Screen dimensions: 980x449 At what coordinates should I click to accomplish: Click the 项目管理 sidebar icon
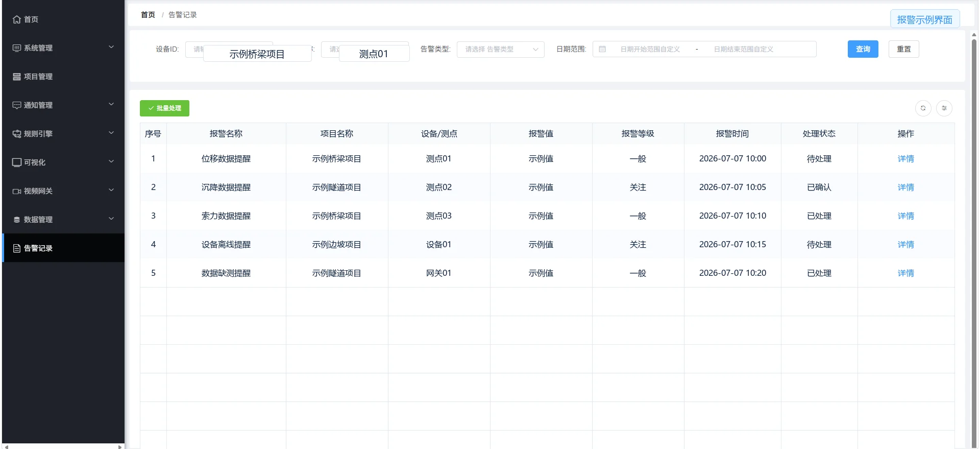[x=17, y=77]
